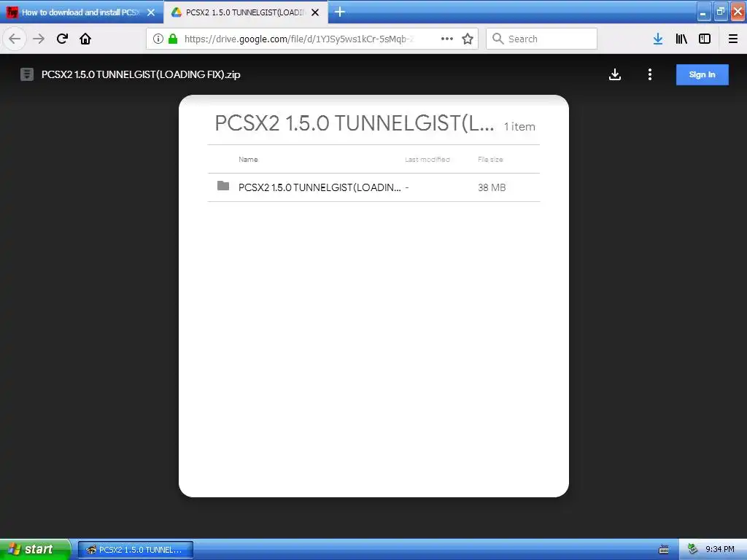747x560 pixels.
Task: Open a new tab with the plus button
Action: 340,12
